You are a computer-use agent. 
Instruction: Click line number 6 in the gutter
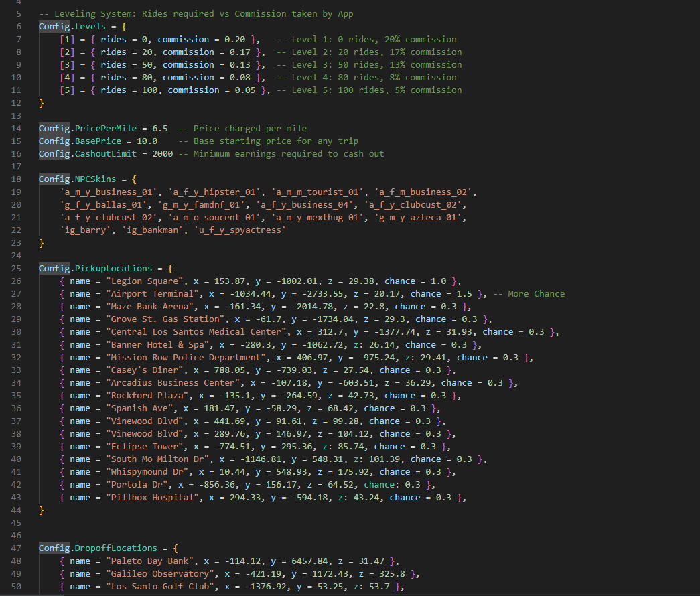pos(17,27)
